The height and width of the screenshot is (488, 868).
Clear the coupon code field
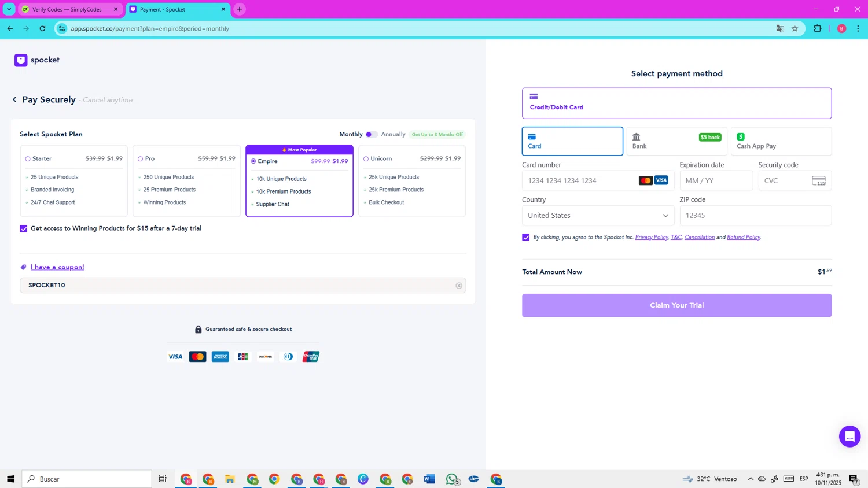pos(459,286)
